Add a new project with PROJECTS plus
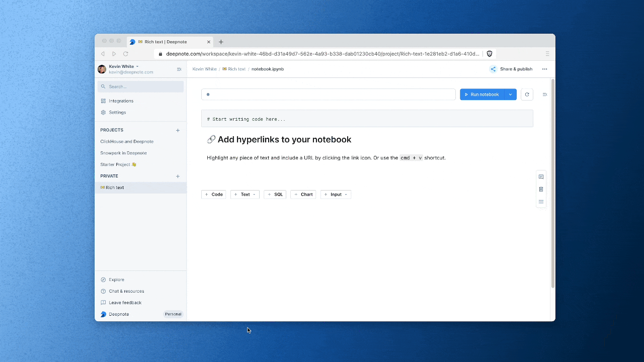The width and height of the screenshot is (644, 362). 178,130
